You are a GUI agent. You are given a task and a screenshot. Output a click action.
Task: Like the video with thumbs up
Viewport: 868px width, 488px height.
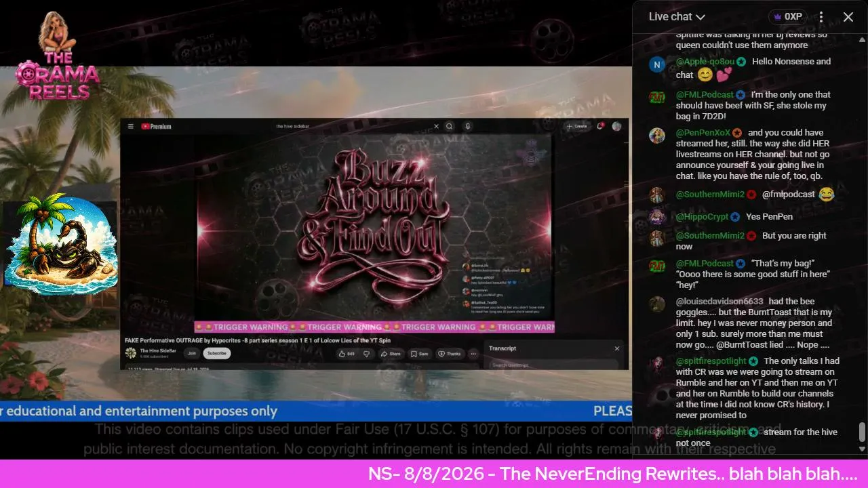click(x=347, y=354)
